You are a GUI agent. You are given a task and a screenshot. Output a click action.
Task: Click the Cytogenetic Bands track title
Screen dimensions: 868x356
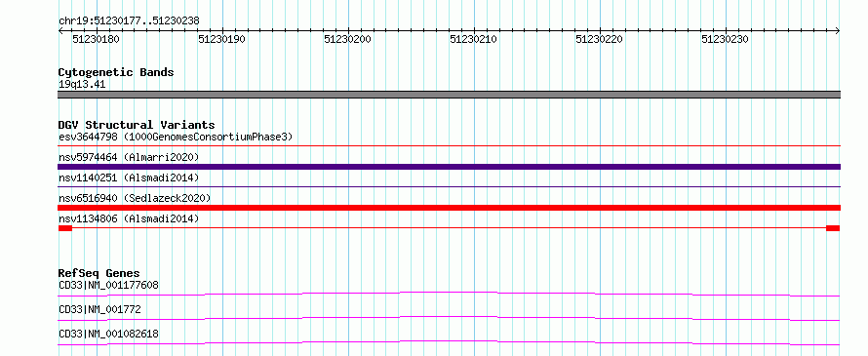coord(116,72)
